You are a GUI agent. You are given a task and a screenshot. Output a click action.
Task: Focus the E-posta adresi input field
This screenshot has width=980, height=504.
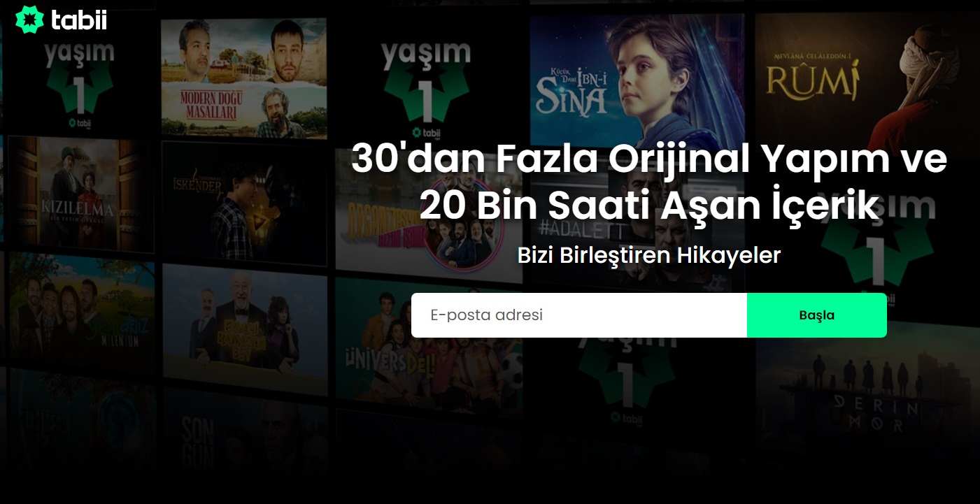(578, 315)
